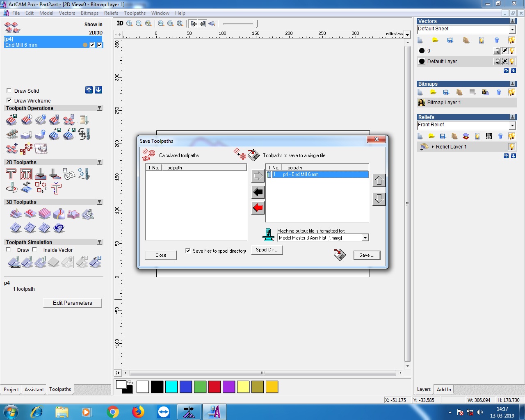Click the Spool Dir... button
Image resolution: width=525 pixels, height=420 pixels.
click(267, 250)
